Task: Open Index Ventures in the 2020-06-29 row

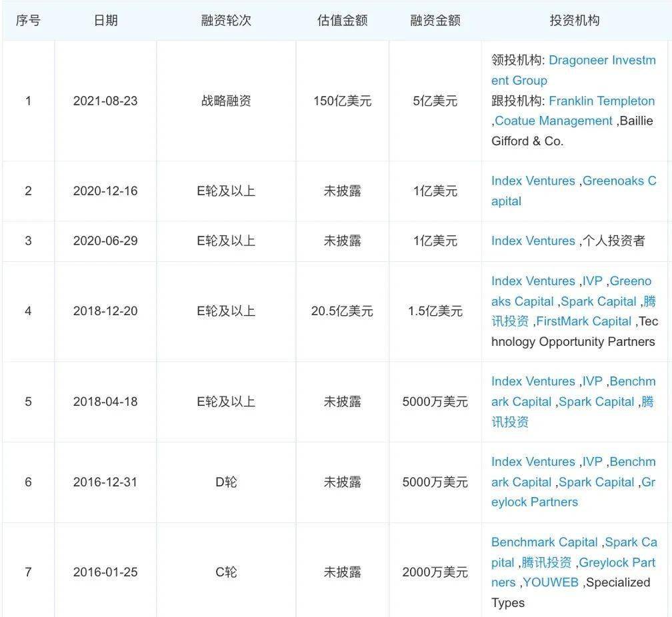Action: point(533,241)
